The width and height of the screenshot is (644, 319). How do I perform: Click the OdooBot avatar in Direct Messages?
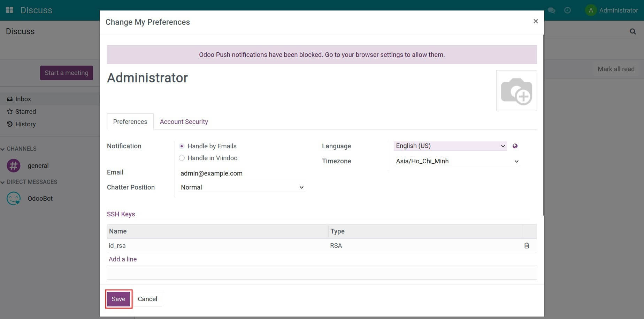click(x=13, y=198)
